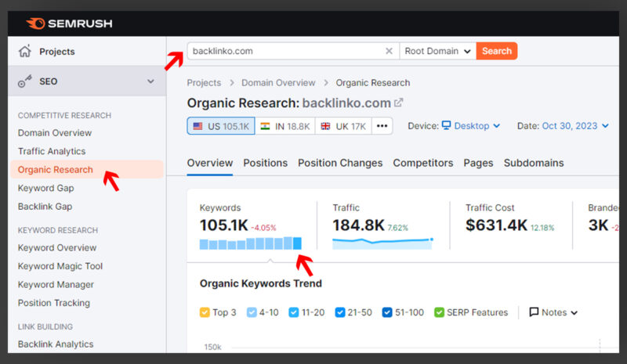Click the Desktop monitor icon
627x364 pixels.
click(446, 125)
